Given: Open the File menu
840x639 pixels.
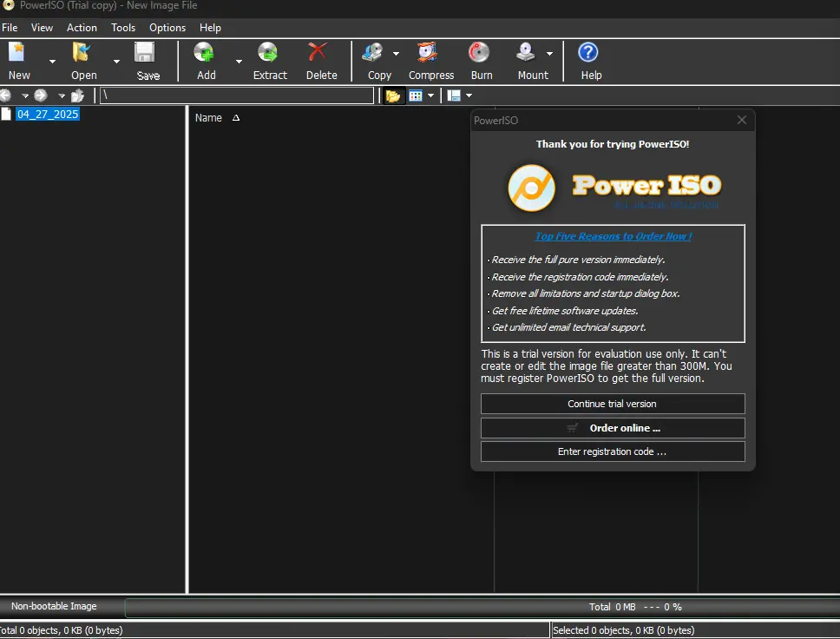Looking at the screenshot, I should tap(10, 28).
